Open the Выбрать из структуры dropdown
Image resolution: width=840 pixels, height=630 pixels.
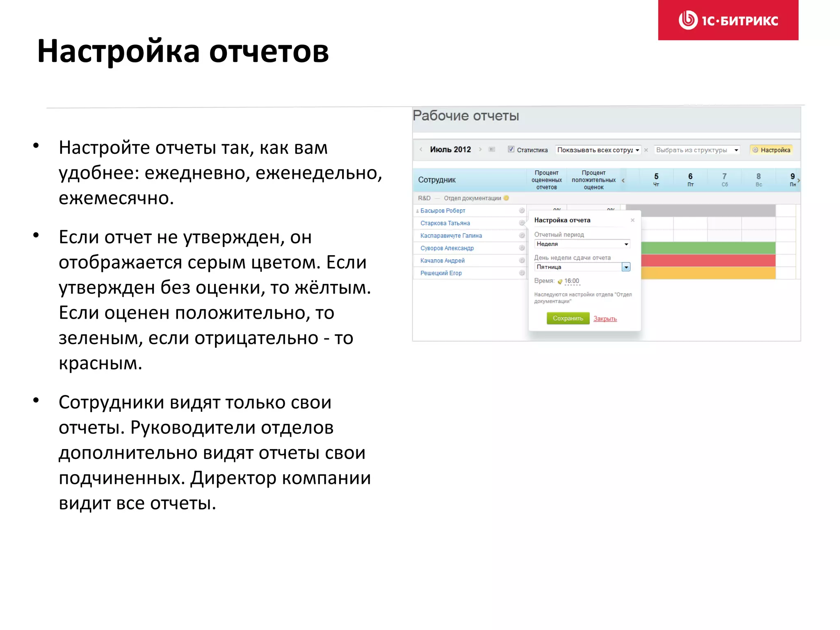[x=697, y=150]
